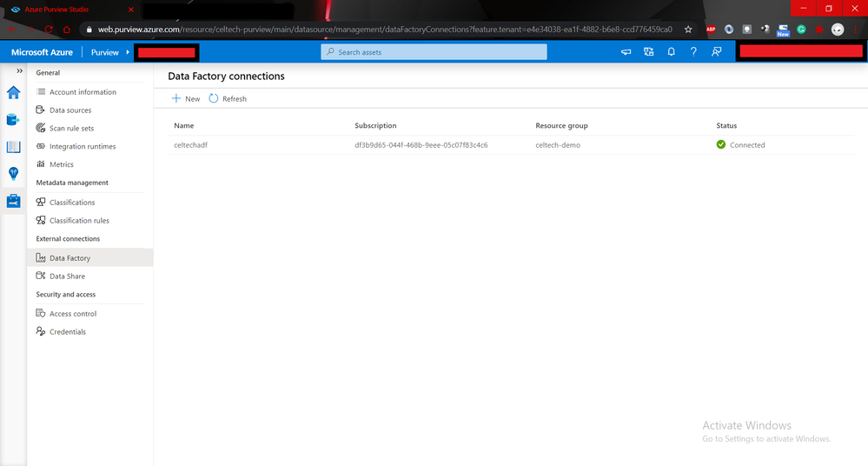The image size is (868, 466).
Task: Click the Classifications icon
Action: (41, 203)
